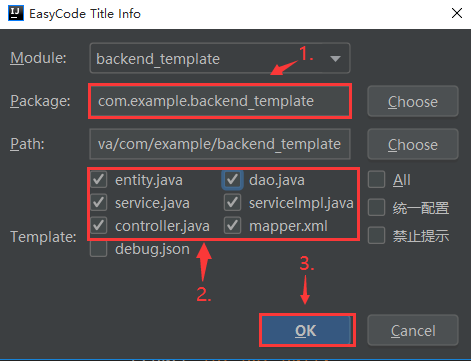Toggle the service.java checkbox
The height and width of the screenshot is (361, 471).
pos(99,203)
